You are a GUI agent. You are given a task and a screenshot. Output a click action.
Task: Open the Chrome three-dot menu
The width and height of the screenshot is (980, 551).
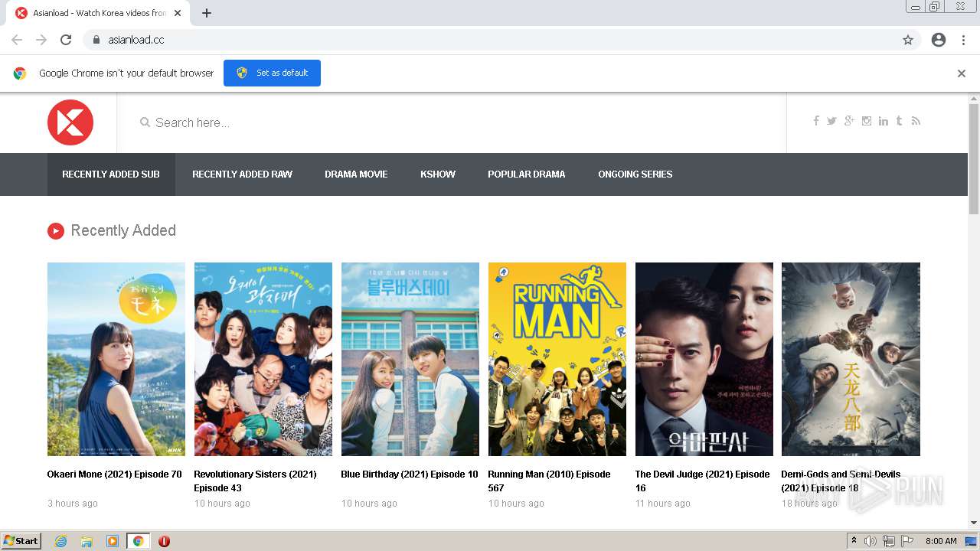click(963, 40)
